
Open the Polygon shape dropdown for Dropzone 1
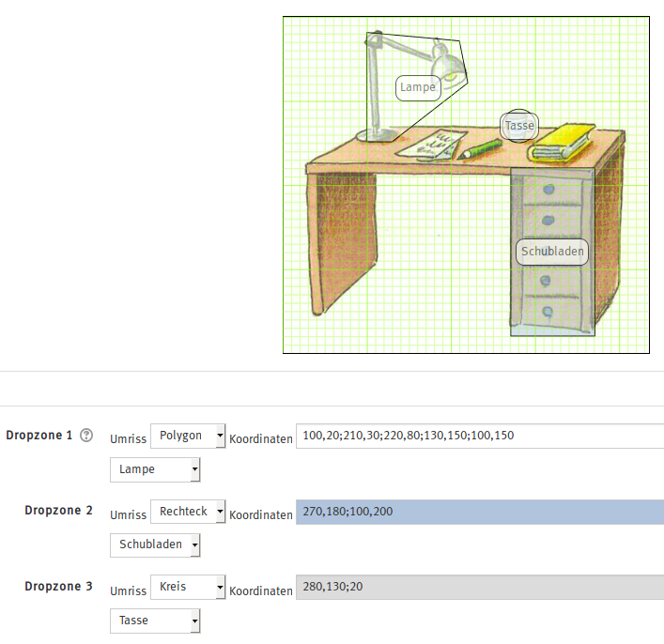pos(188,437)
